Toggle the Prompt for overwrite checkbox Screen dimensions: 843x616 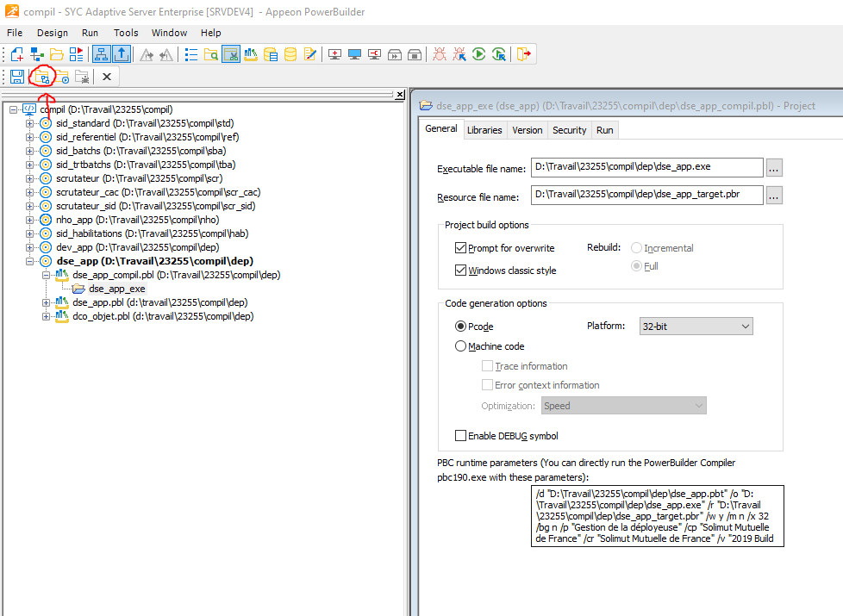460,248
